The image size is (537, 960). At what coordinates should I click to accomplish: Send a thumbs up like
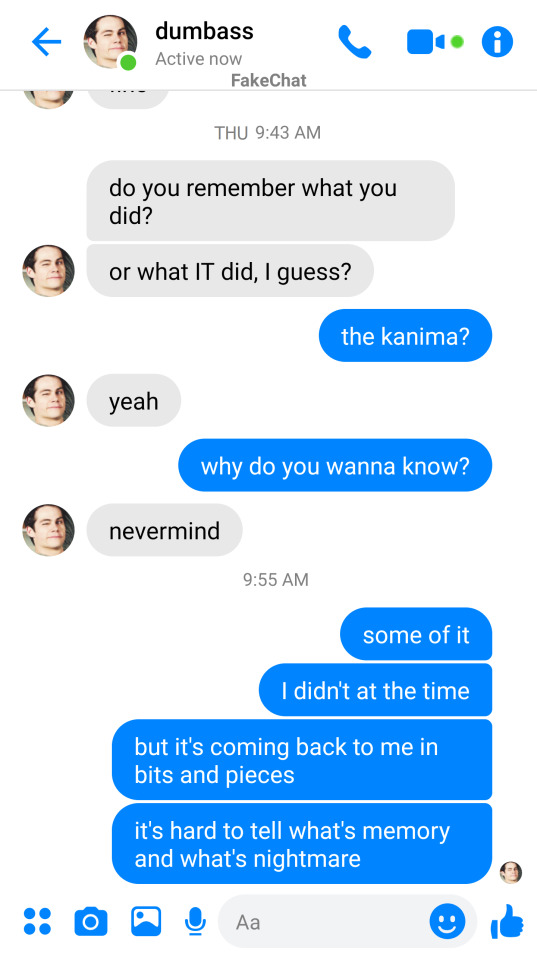[x=507, y=921]
